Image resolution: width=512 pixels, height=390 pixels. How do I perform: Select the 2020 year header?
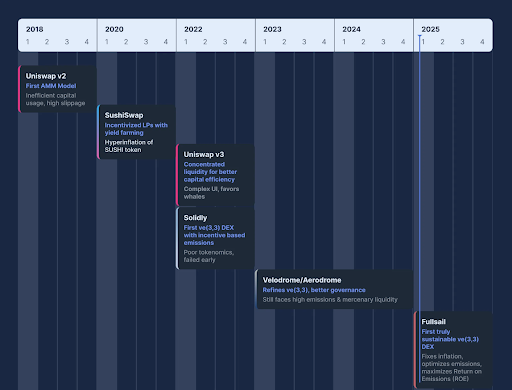pos(114,29)
